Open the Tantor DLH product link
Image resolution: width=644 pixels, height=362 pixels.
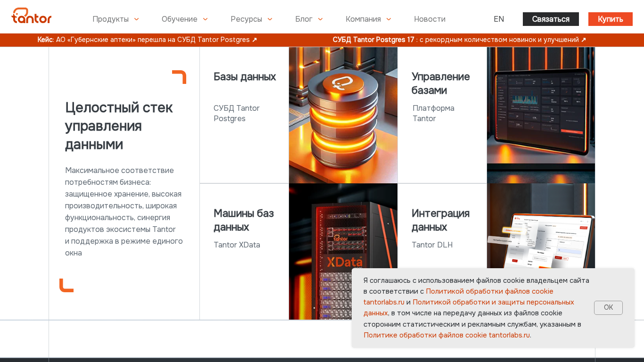(x=432, y=245)
